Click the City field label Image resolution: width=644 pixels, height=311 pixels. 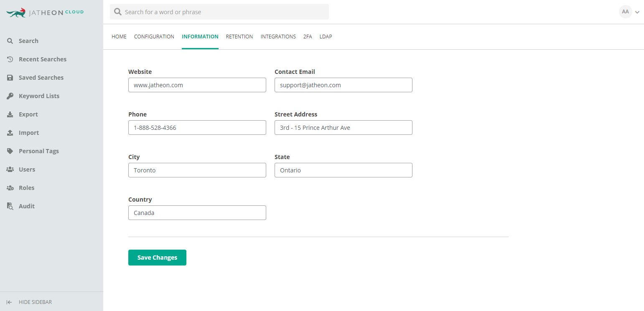tap(134, 157)
